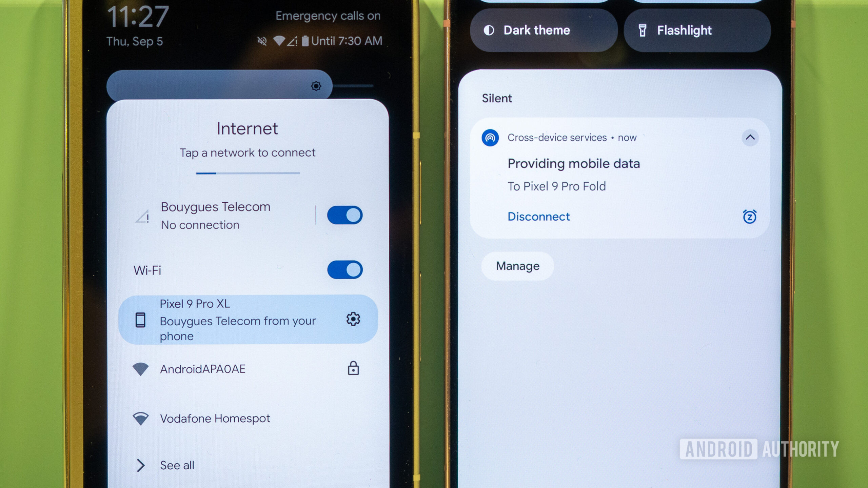Expand the Cross-device services notification chevron
Screen dimensions: 868x488
(750, 138)
